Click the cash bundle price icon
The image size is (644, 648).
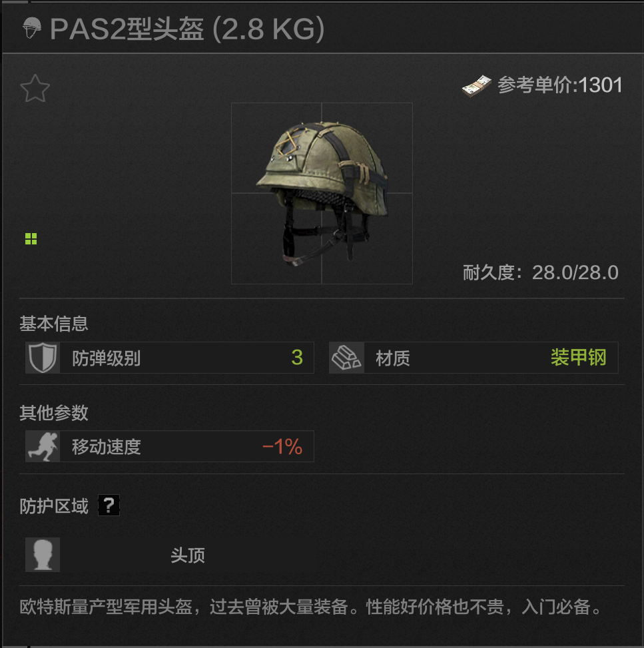tap(476, 86)
